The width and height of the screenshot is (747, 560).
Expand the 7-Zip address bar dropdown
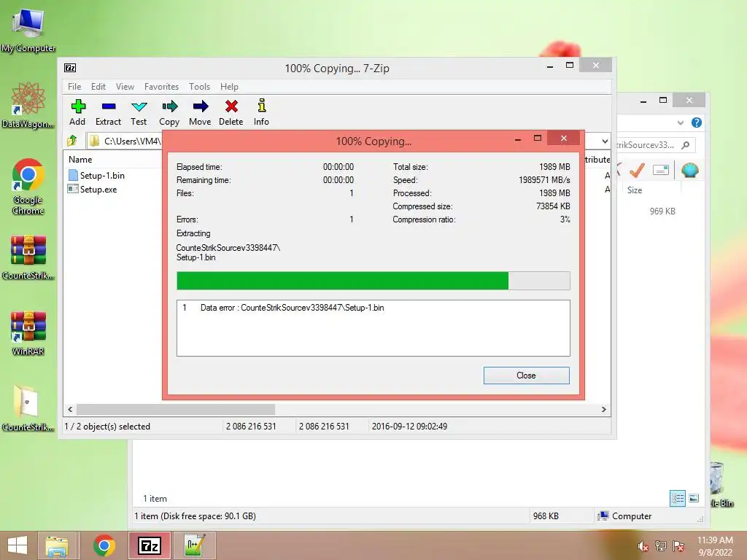[x=605, y=141]
